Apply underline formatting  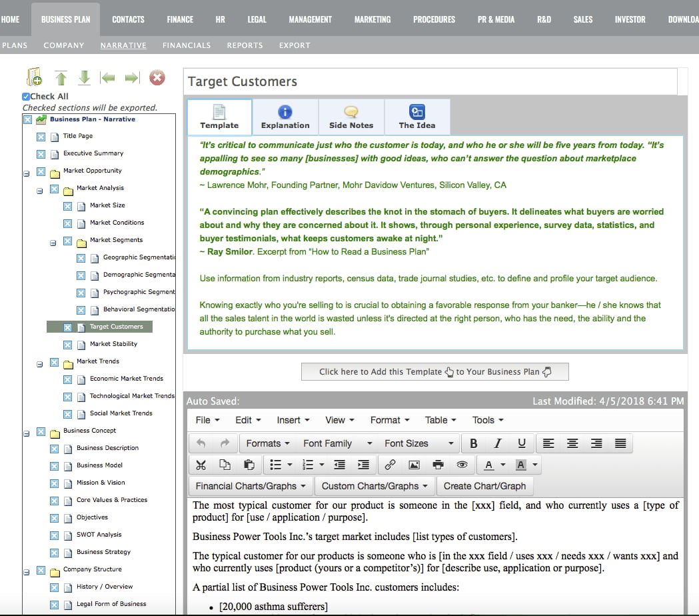pyautogui.click(x=522, y=443)
